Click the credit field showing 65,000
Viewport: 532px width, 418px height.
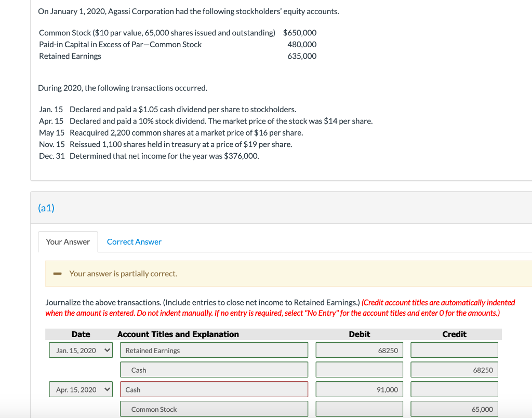point(454,409)
